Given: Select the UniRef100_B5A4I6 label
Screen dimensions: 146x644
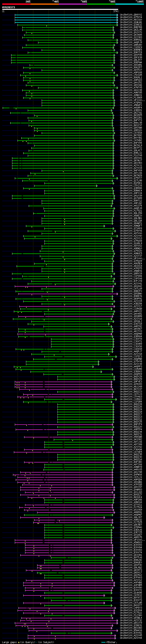Looking at the screenshot, I should 131,631.
